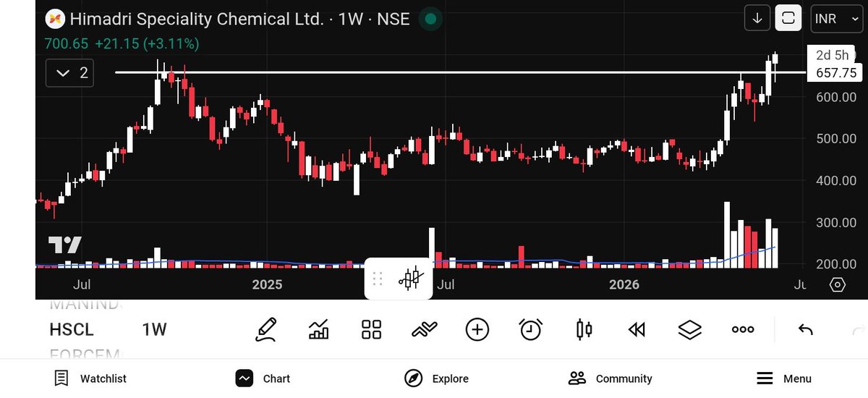Click the 2026 label on time axis

[624, 284]
